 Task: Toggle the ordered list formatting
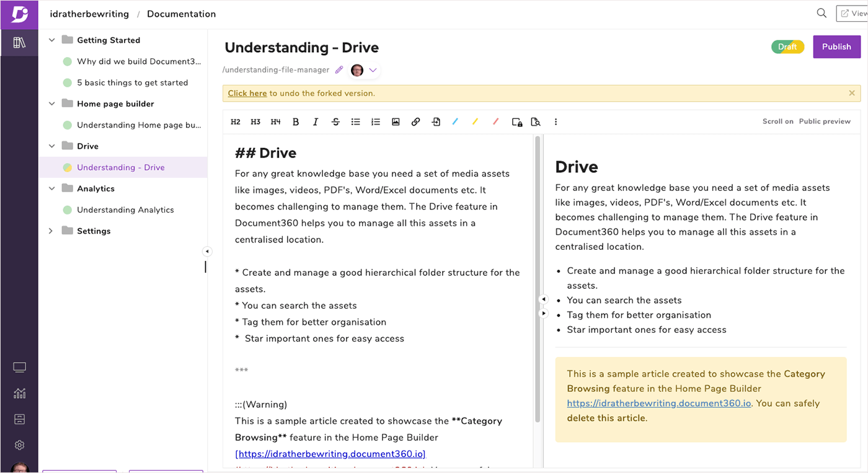375,122
